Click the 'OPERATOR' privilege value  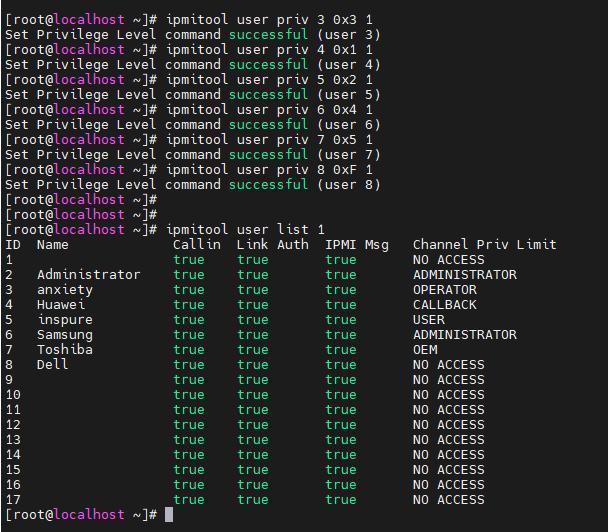444,290
